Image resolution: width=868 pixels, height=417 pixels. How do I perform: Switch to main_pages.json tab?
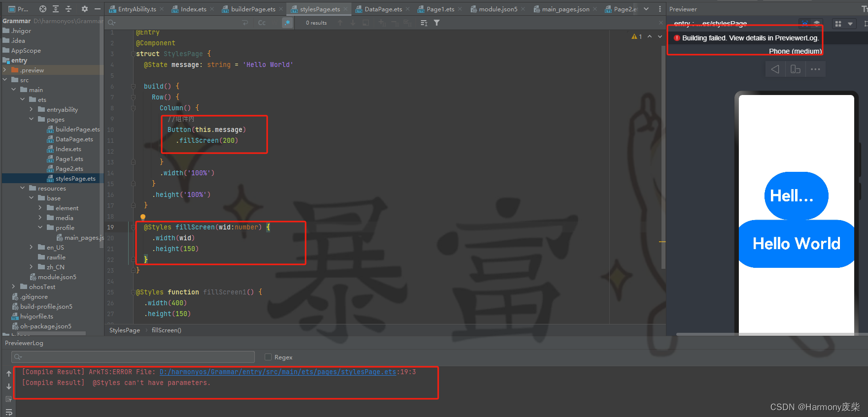(x=565, y=9)
